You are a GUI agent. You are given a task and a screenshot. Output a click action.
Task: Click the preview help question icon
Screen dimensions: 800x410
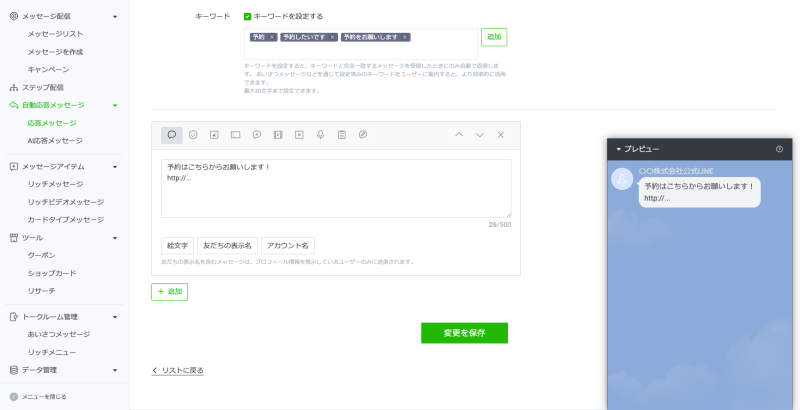(780, 149)
